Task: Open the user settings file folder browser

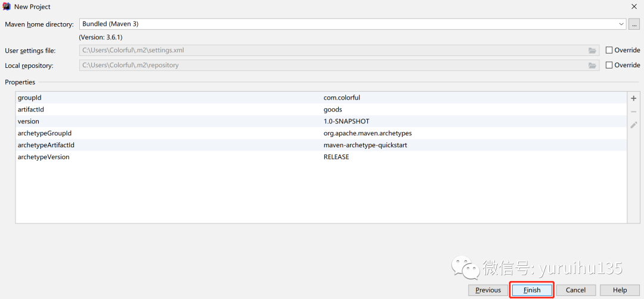Action: 592,51
